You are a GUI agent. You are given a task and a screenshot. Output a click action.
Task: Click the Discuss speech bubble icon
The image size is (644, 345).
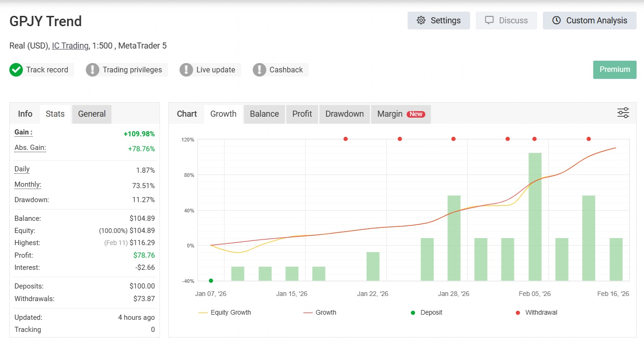489,21
